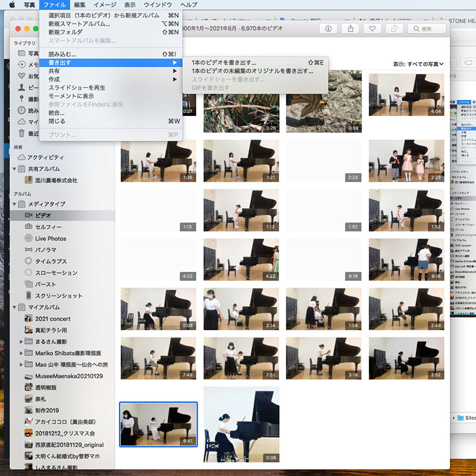Open the 2021 concert album
This screenshot has height=476, width=476.
pyautogui.click(x=52, y=319)
